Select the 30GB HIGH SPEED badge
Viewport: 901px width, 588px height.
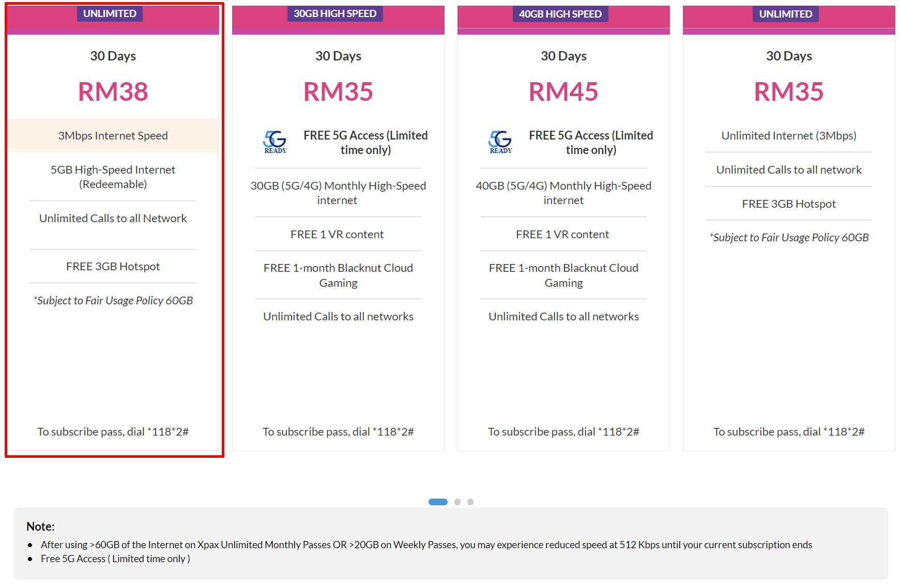click(x=335, y=14)
